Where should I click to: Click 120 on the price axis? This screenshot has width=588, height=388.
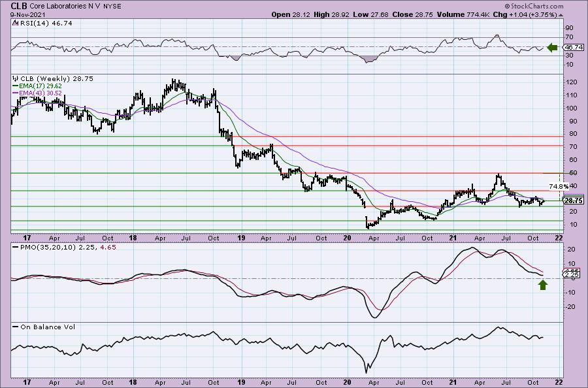pyautogui.click(x=571, y=82)
